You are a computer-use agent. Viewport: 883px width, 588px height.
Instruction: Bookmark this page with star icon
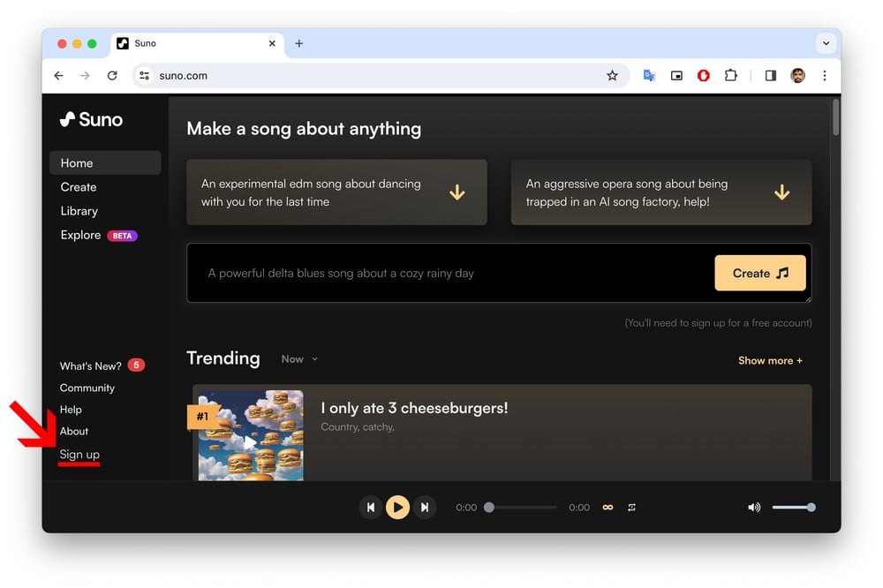pos(612,76)
